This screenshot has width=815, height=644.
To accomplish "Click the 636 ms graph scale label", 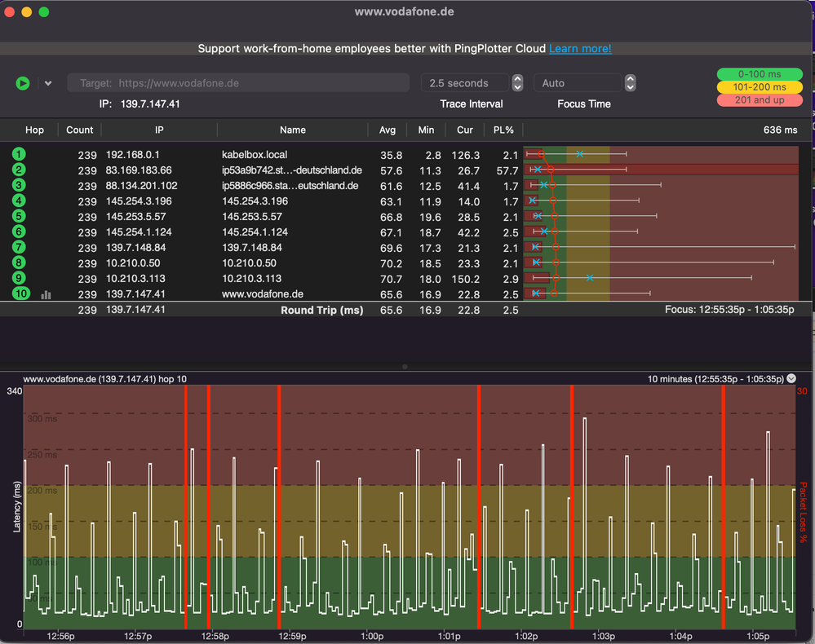I will [x=780, y=130].
